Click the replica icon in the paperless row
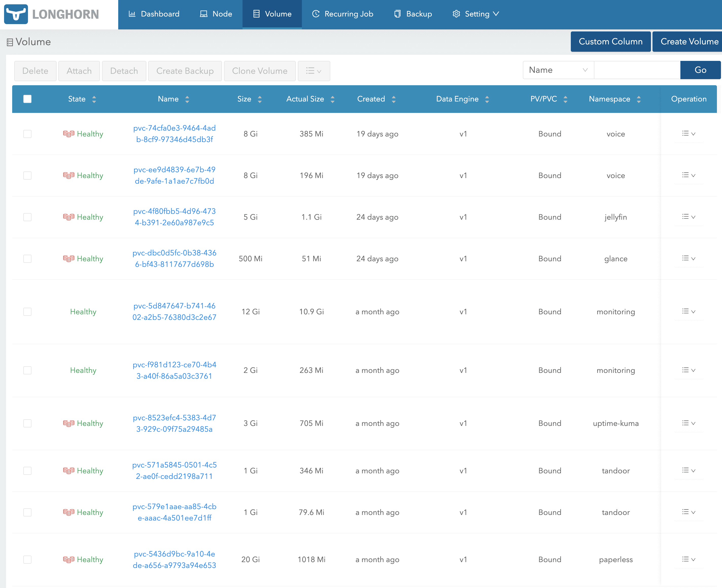The width and height of the screenshot is (722, 588). click(68, 560)
